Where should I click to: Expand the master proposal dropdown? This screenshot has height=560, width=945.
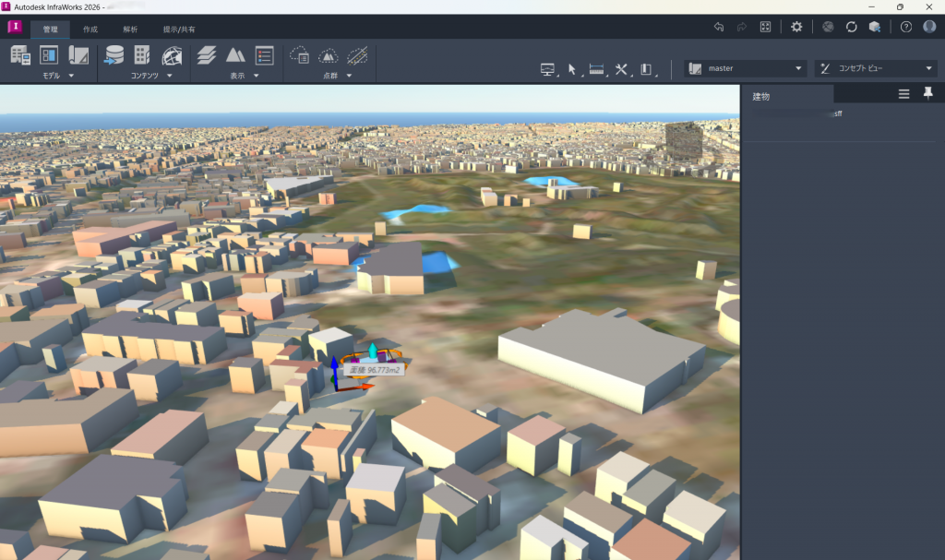pyautogui.click(x=798, y=68)
